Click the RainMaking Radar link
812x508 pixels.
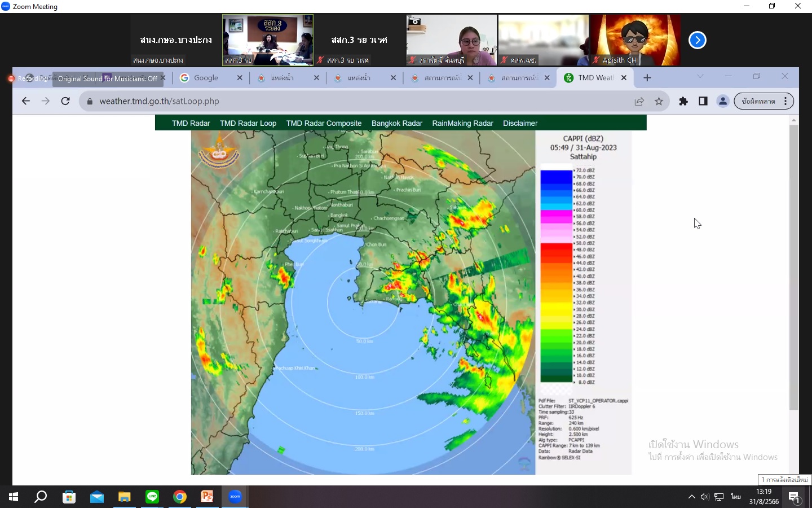(x=462, y=123)
